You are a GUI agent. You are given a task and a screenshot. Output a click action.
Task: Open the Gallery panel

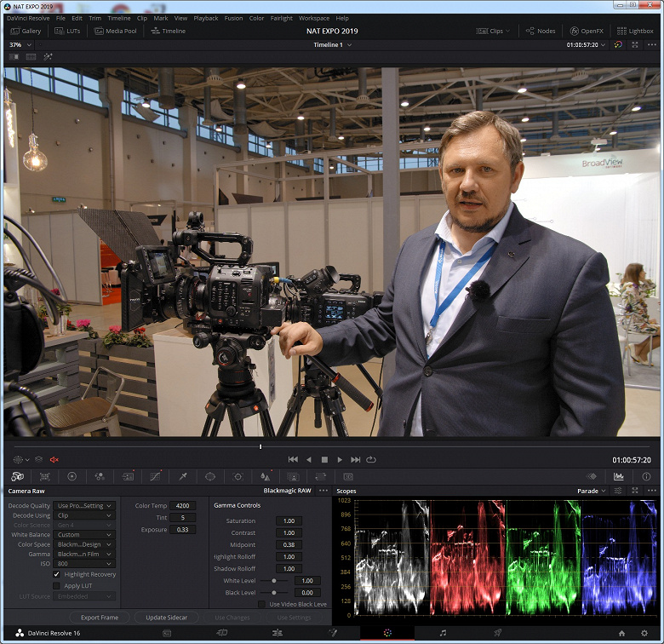tap(25, 31)
